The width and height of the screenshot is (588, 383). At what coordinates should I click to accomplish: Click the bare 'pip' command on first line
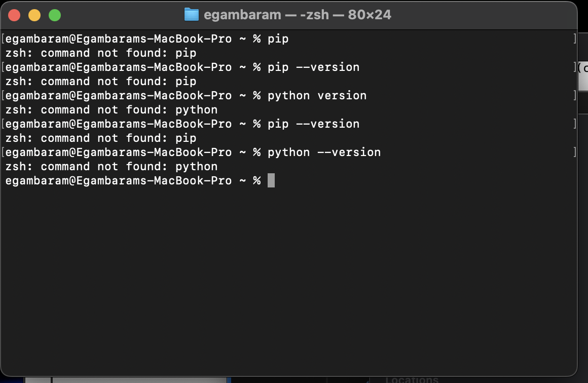pyautogui.click(x=278, y=39)
